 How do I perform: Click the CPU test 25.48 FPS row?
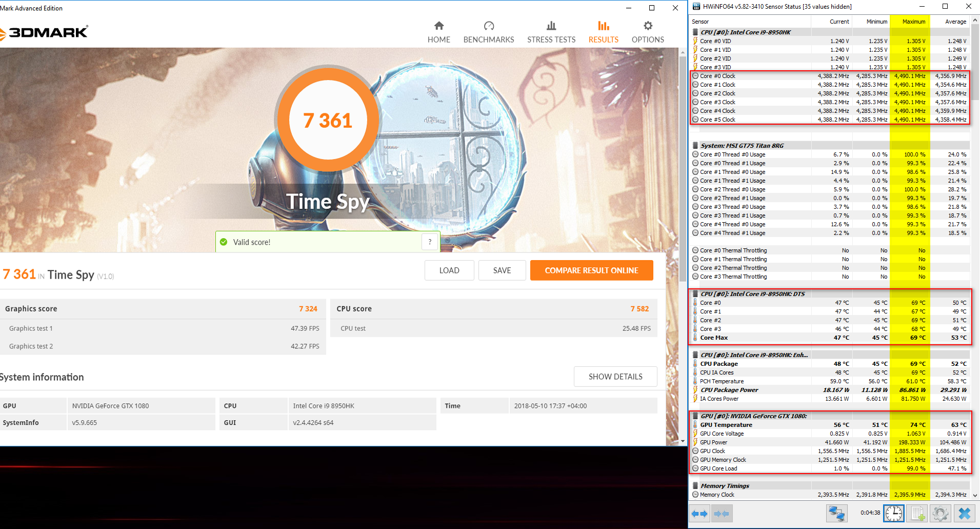(494, 328)
